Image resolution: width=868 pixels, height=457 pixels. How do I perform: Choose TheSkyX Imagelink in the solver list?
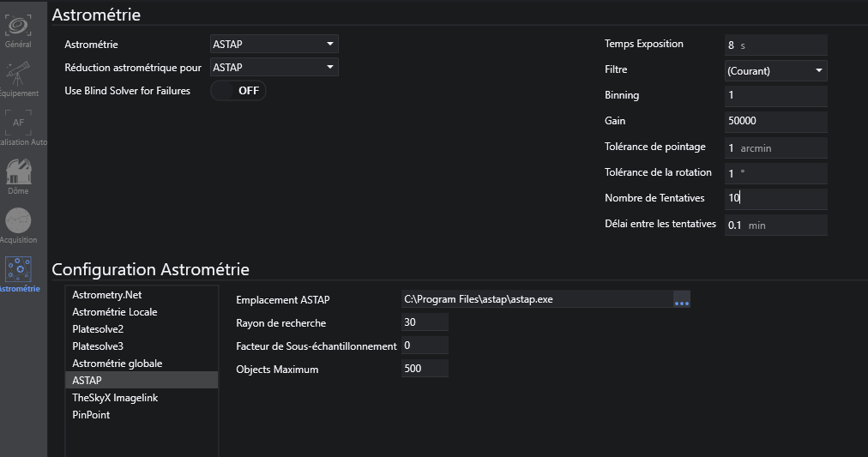(115, 398)
